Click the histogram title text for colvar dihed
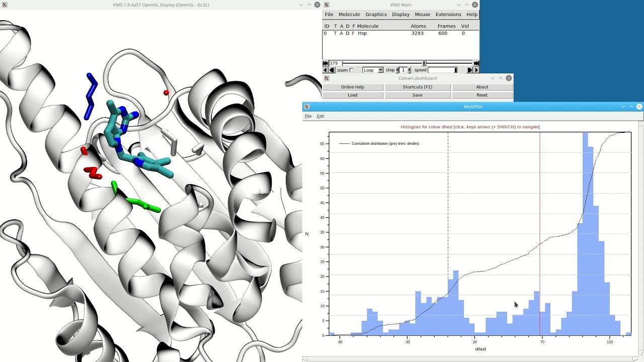644x362 pixels. pyautogui.click(x=470, y=127)
